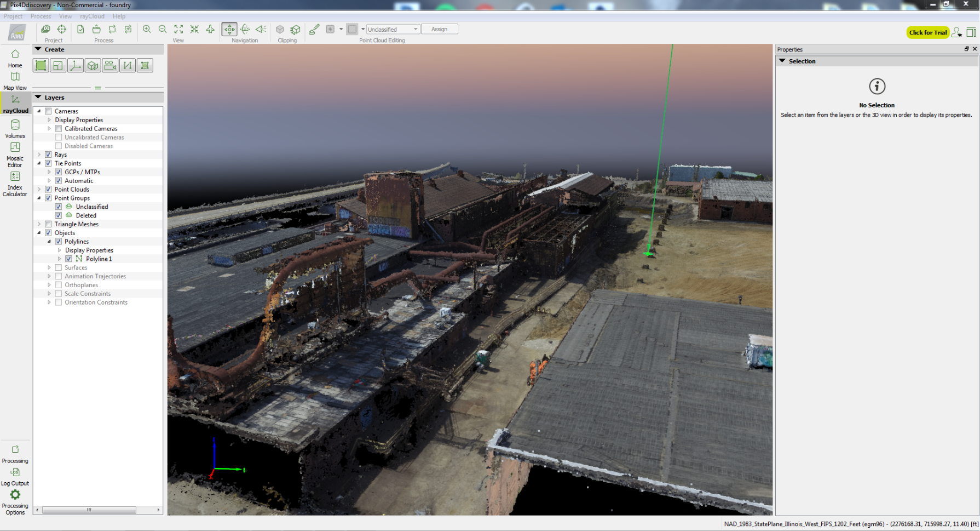This screenshot has height=531, width=980.
Task: Select the Trackball navigation mode icon
Action: pyautogui.click(x=245, y=29)
